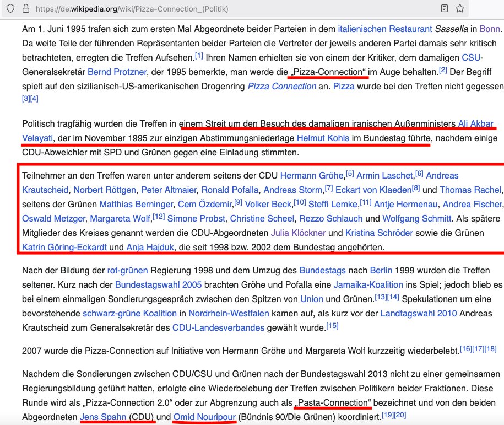Follow the Pizza article link
Screen dimensions: 504x425
[x=344, y=86]
